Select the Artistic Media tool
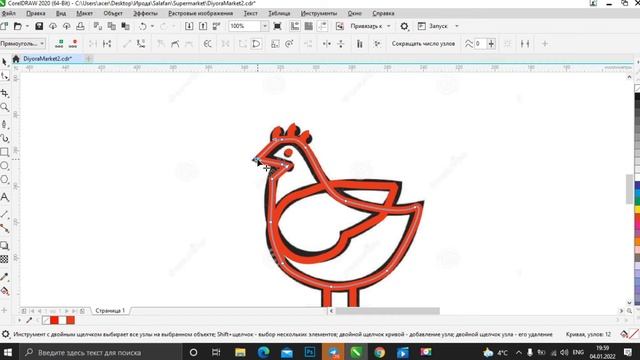Screen dimensions: 640x360 [4, 138]
